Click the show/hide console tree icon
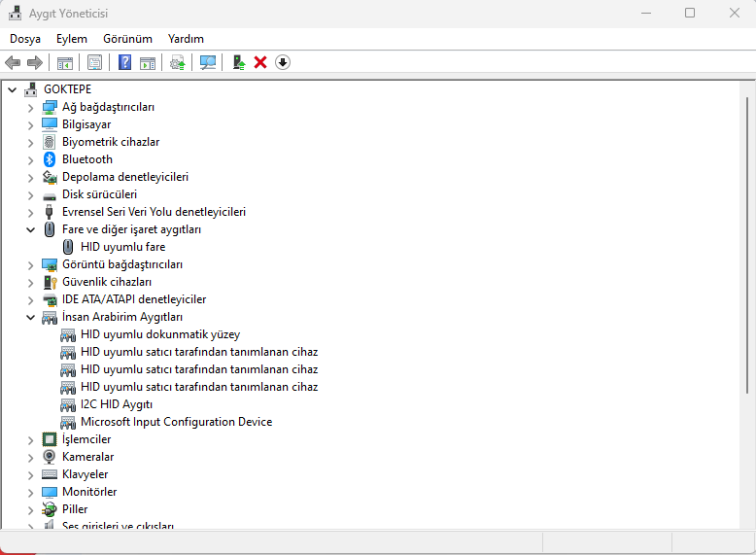756x555 pixels. coord(65,62)
